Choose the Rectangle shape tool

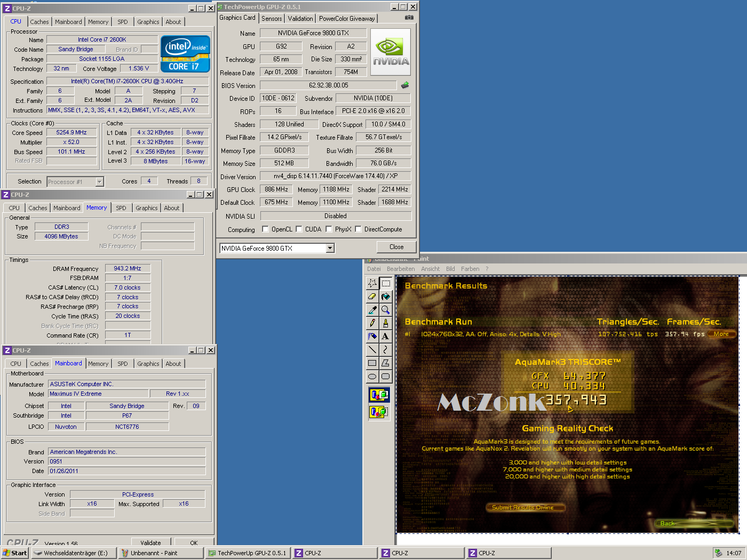tap(372, 363)
